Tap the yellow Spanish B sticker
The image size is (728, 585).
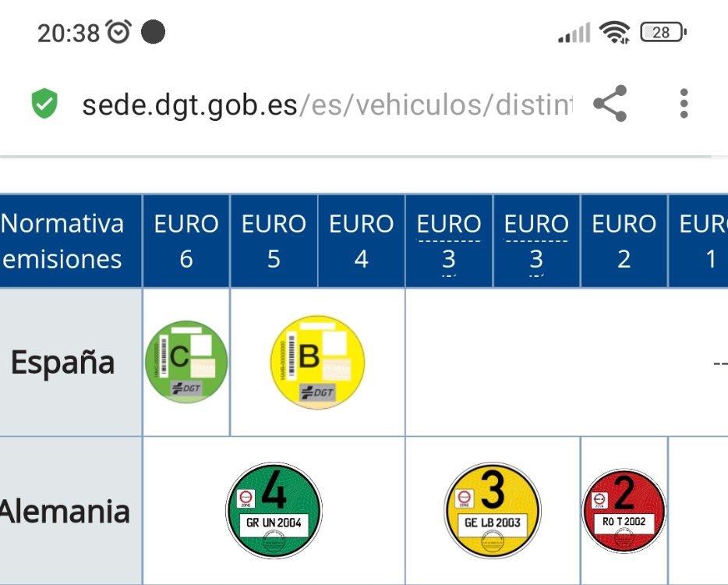[x=317, y=363]
